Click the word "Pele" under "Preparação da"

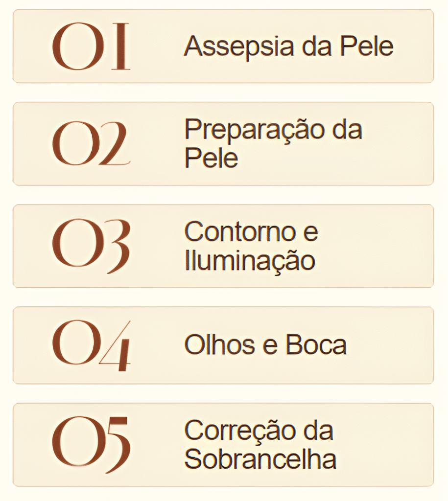211,159
